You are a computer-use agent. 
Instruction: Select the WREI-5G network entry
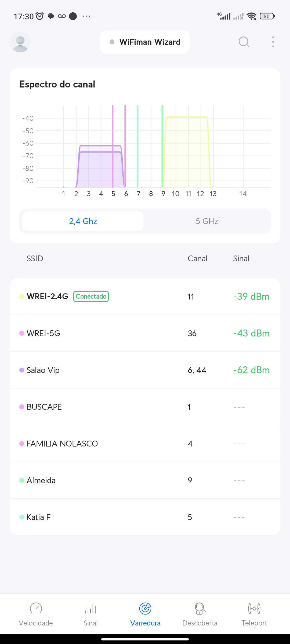click(145, 333)
